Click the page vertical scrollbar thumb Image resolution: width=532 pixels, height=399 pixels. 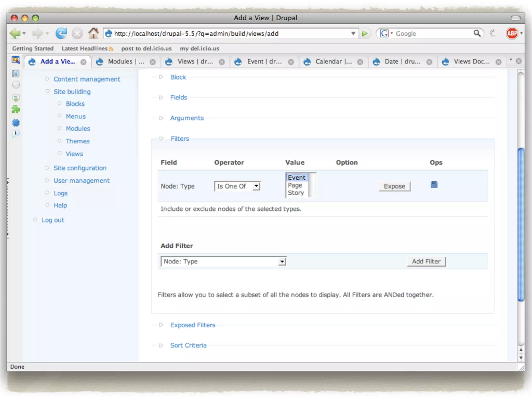(x=521, y=225)
